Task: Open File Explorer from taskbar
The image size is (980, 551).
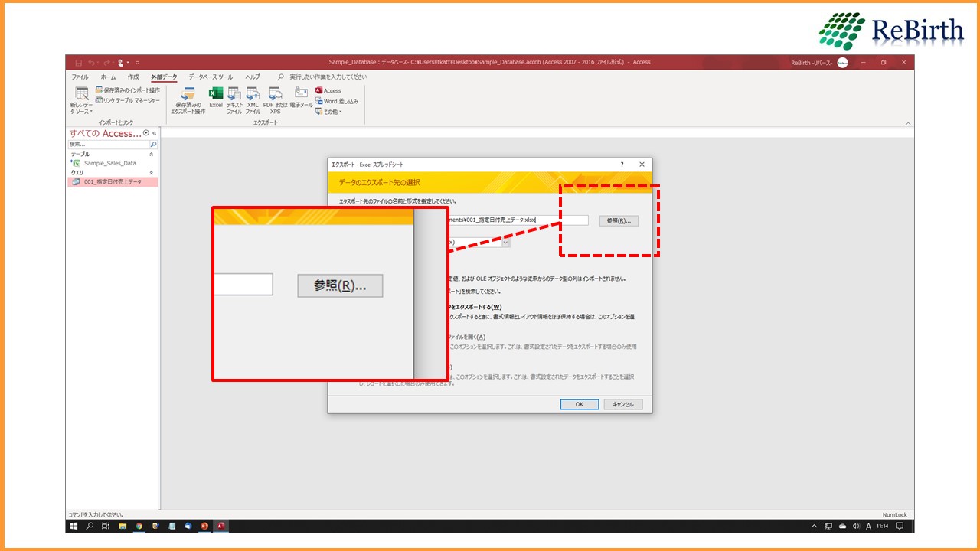Action: tap(122, 527)
